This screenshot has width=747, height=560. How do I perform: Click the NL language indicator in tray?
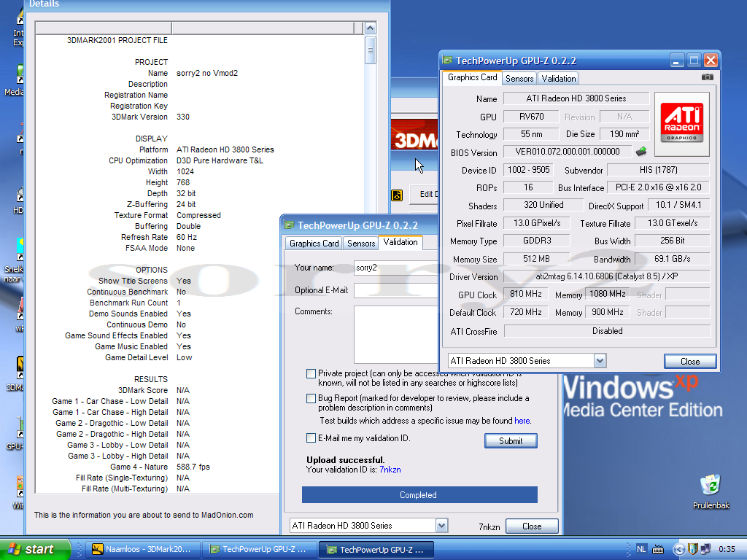point(641,549)
